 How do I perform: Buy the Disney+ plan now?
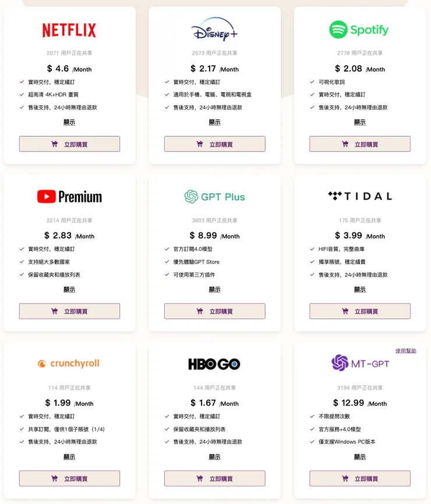[214, 144]
